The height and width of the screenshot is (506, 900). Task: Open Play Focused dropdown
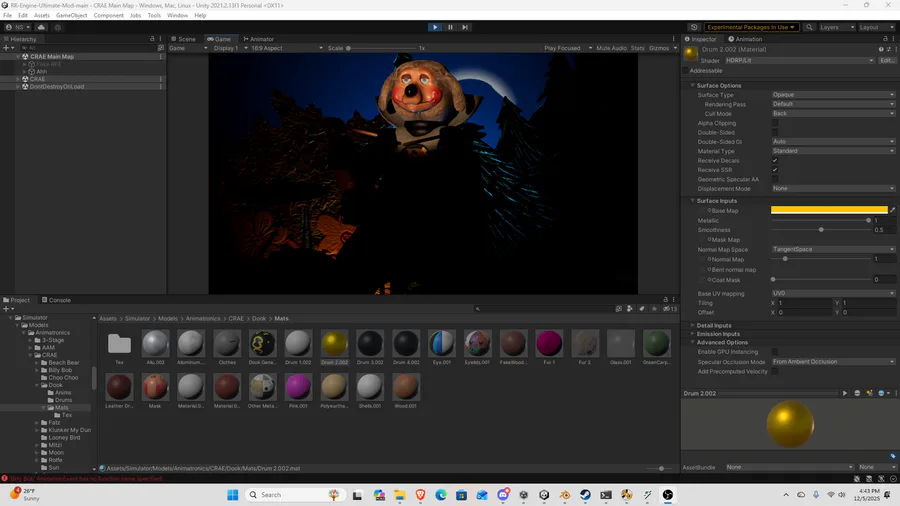point(568,48)
